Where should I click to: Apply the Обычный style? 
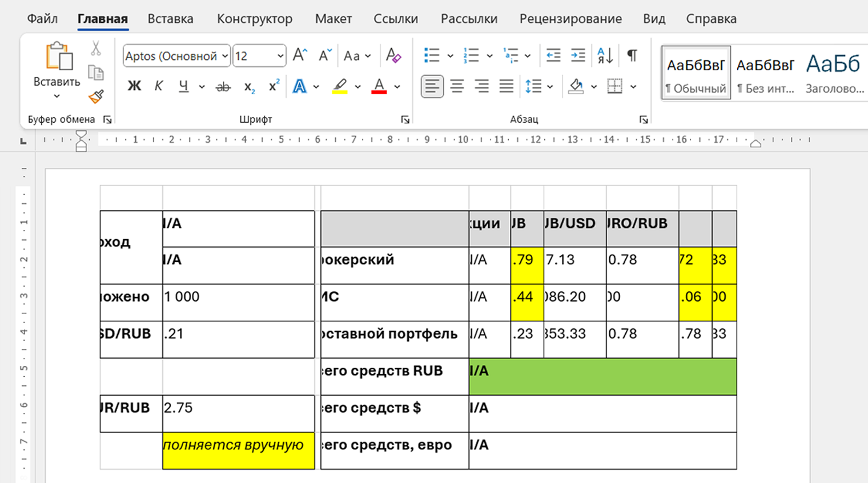[696, 73]
